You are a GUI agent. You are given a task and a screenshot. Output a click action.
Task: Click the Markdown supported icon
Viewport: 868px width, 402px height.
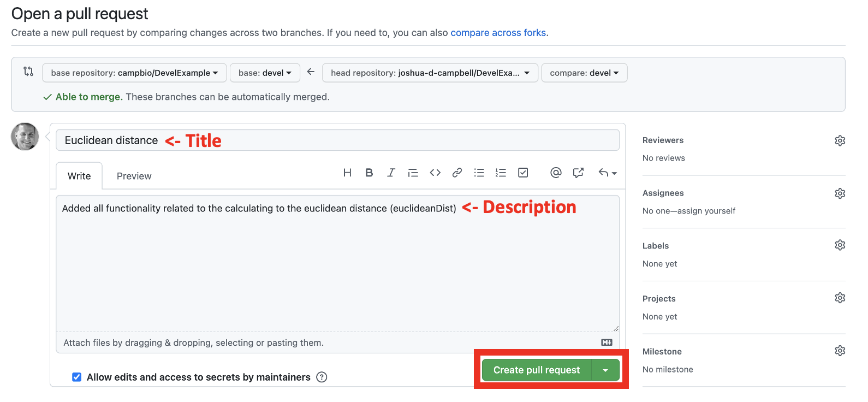[607, 342]
